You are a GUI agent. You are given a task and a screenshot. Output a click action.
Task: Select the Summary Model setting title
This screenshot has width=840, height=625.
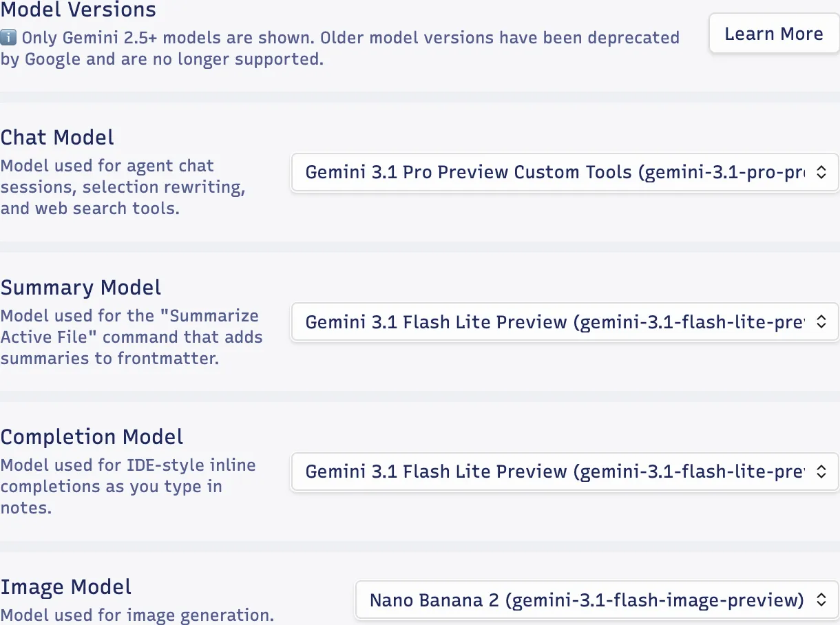click(81, 288)
